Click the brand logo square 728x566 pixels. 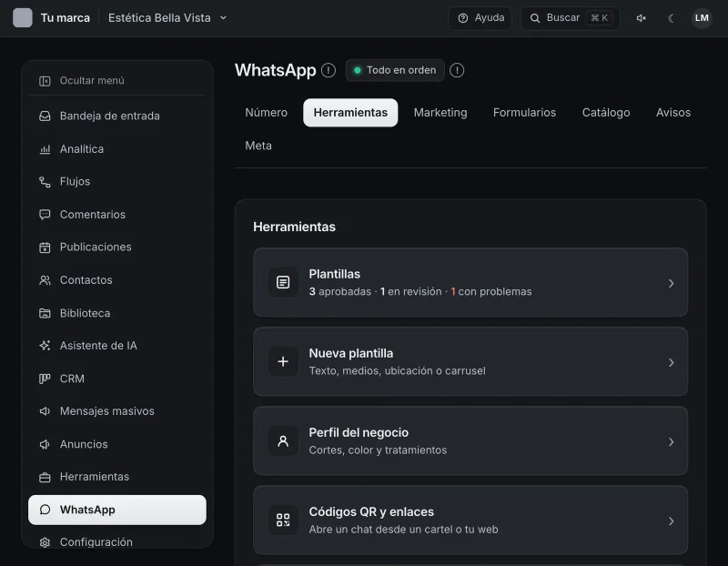coord(22,18)
